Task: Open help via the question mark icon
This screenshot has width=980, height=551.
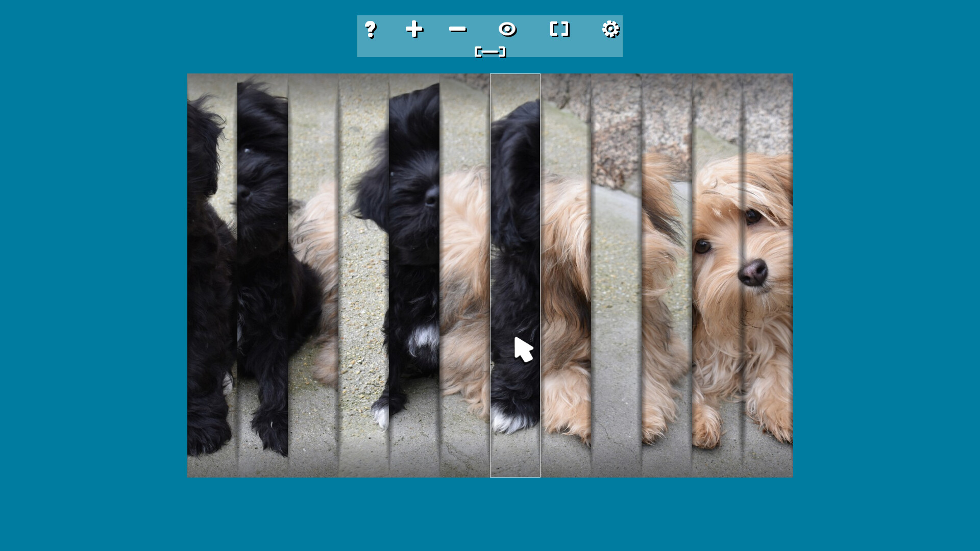Action: pos(372,30)
